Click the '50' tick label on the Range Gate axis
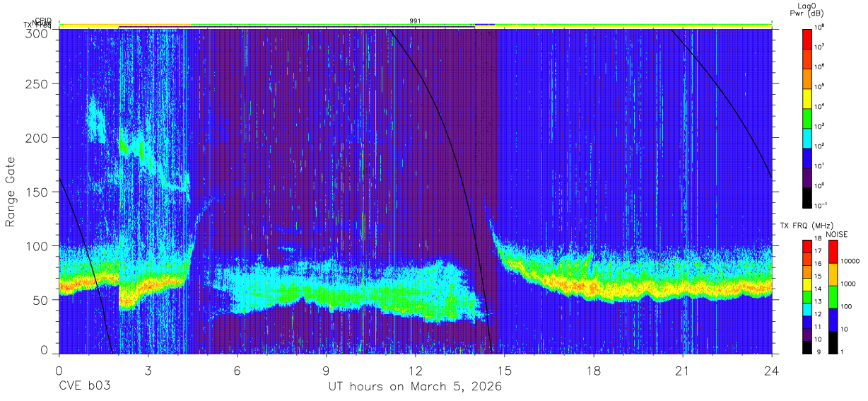Screen dimensions: 868x401 (40, 299)
